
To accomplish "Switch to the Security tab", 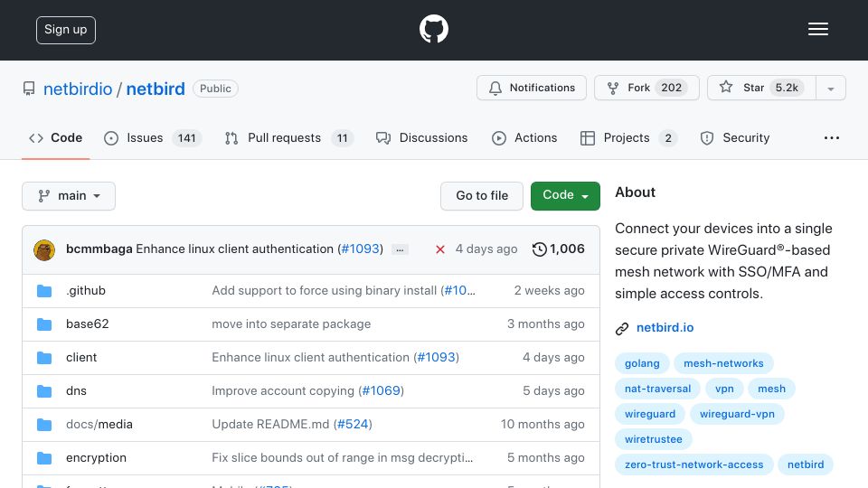I will tap(734, 137).
